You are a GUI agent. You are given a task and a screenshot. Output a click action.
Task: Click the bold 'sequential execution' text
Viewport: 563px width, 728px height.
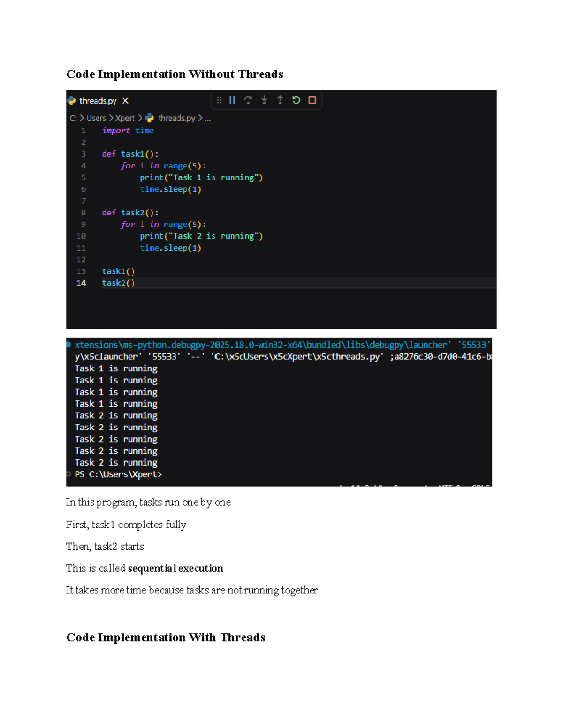pos(175,569)
